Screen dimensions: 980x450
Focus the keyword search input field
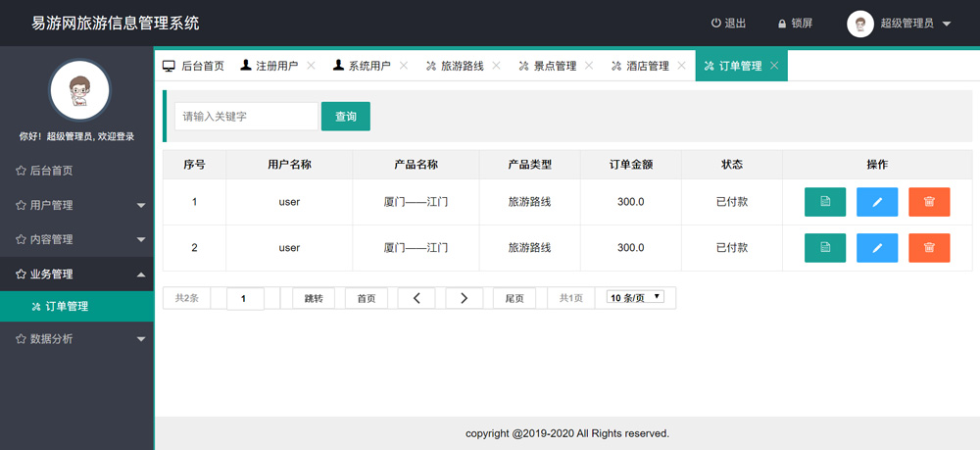[x=246, y=117]
